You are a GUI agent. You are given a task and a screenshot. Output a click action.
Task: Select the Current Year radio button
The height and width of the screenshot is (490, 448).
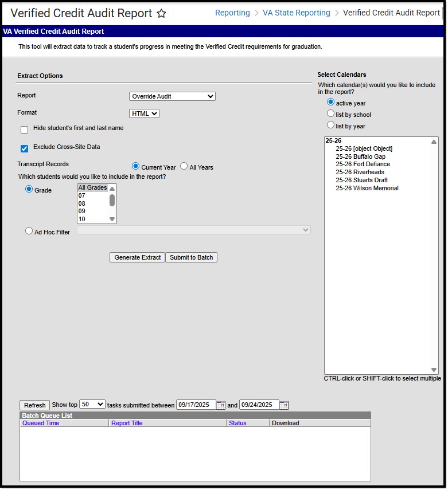135,166
